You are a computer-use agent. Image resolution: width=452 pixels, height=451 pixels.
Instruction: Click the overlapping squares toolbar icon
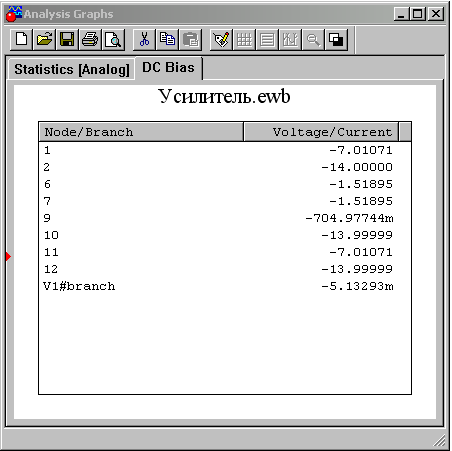coord(336,40)
